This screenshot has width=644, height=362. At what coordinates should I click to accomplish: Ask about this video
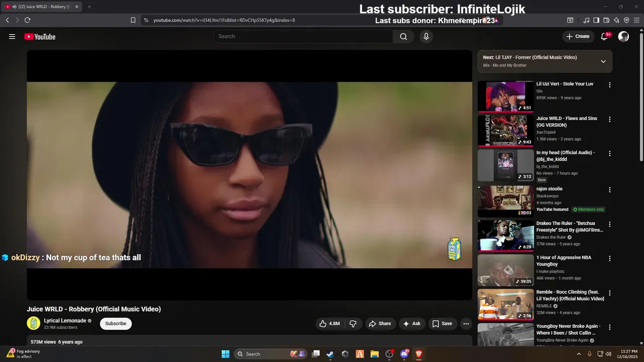412,324
